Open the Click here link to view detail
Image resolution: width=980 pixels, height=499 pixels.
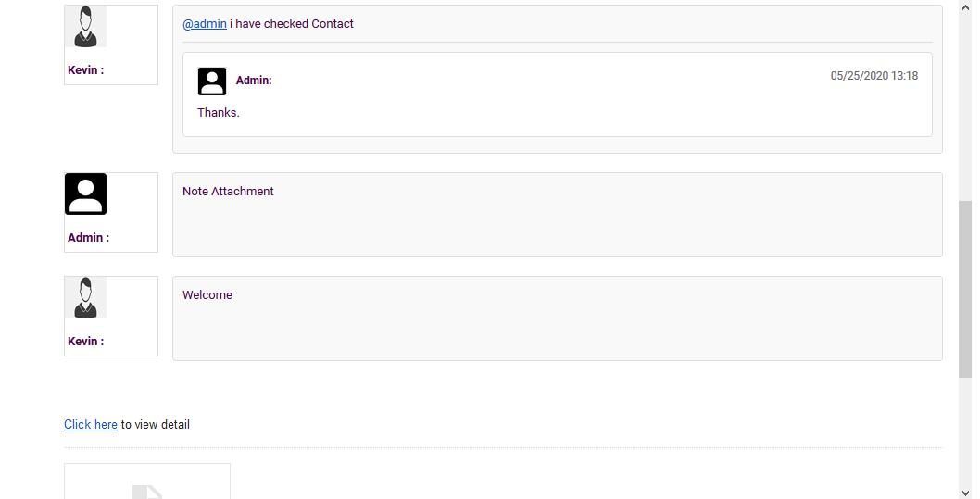(x=91, y=425)
